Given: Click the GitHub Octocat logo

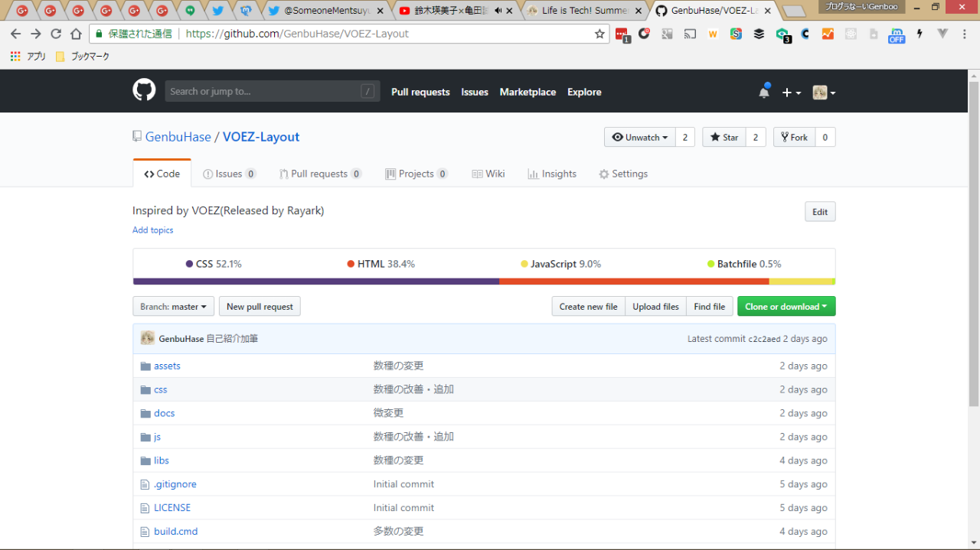Looking at the screenshot, I should [144, 91].
